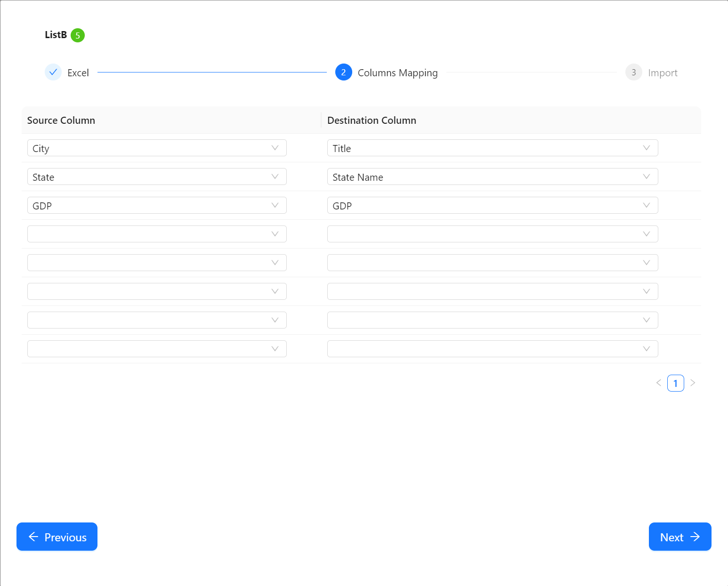Go to next pagination page arrow

pos(693,383)
